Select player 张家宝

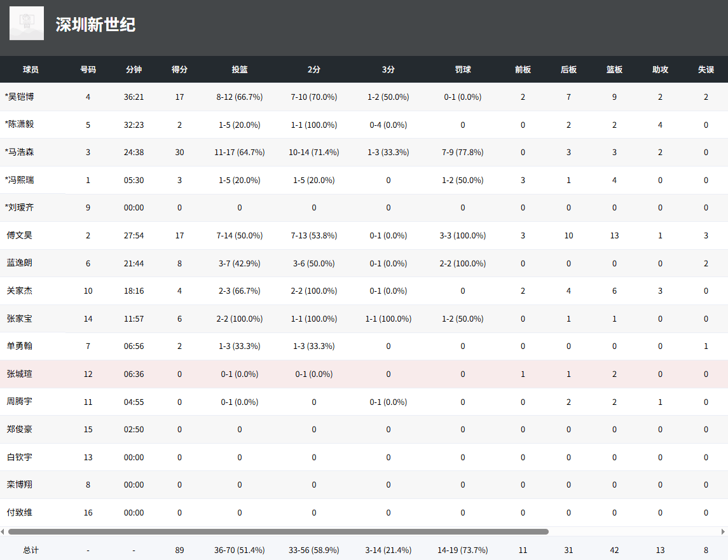(x=20, y=318)
